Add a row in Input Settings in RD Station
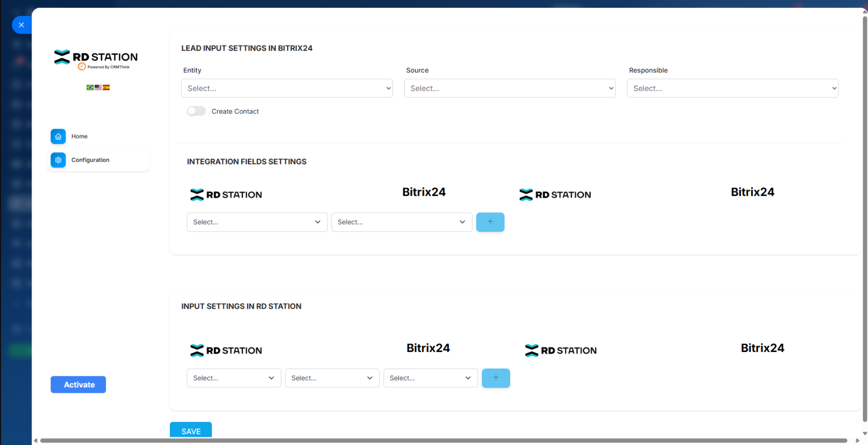This screenshot has width=868, height=445. [496, 378]
